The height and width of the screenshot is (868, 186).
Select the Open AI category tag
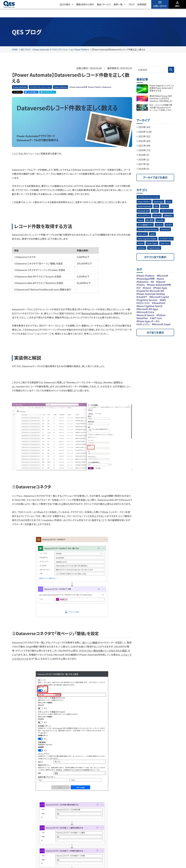(x=164, y=206)
